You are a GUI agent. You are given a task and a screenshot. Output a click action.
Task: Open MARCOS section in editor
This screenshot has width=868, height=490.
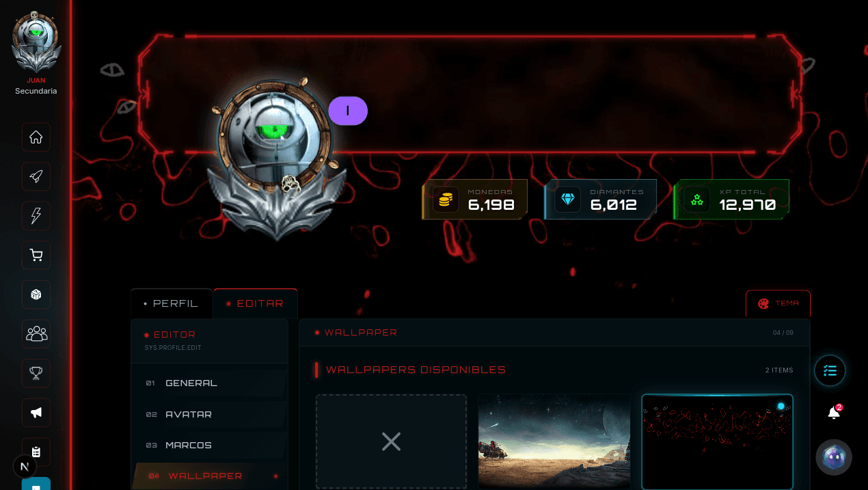[208, 445]
